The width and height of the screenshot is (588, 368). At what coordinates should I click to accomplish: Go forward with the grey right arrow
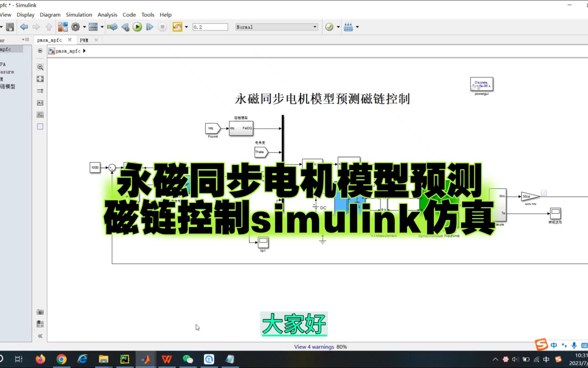click(36, 27)
